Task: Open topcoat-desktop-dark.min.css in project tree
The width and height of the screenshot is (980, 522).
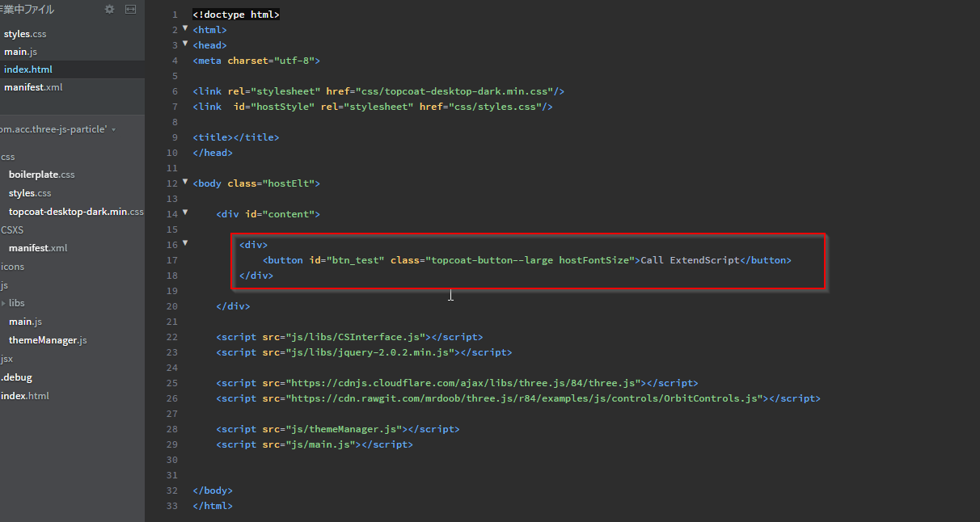Action: tap(76, 212)
